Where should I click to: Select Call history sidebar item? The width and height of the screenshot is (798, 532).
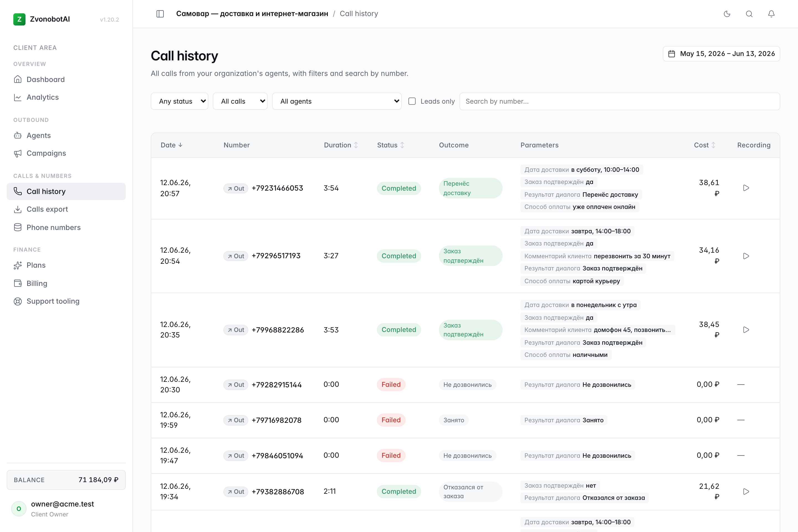[x=66, y=191]
